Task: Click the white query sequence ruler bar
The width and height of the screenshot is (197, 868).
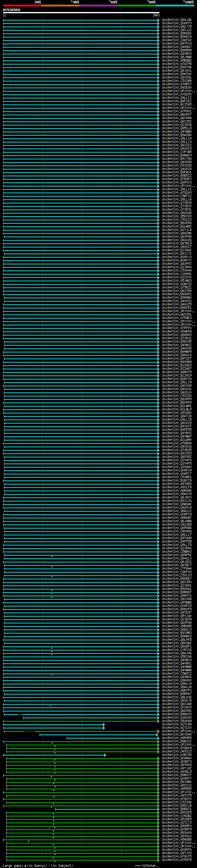Action: 81,13
